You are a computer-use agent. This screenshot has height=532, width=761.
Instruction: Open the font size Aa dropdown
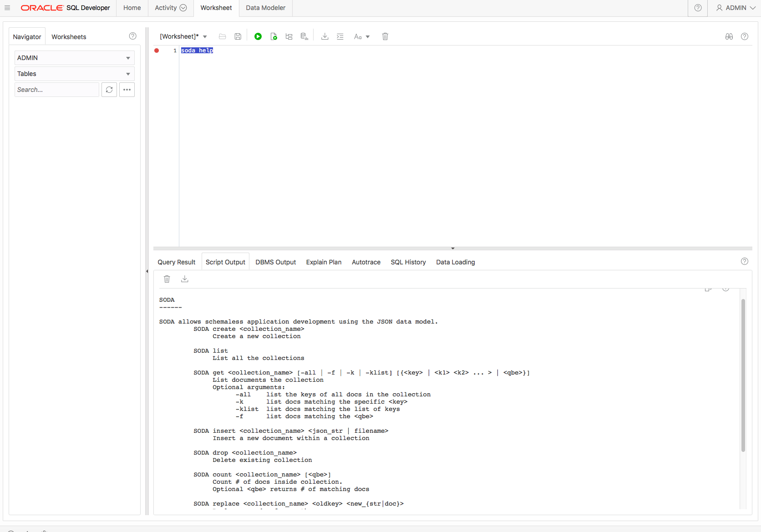[361, 36]
